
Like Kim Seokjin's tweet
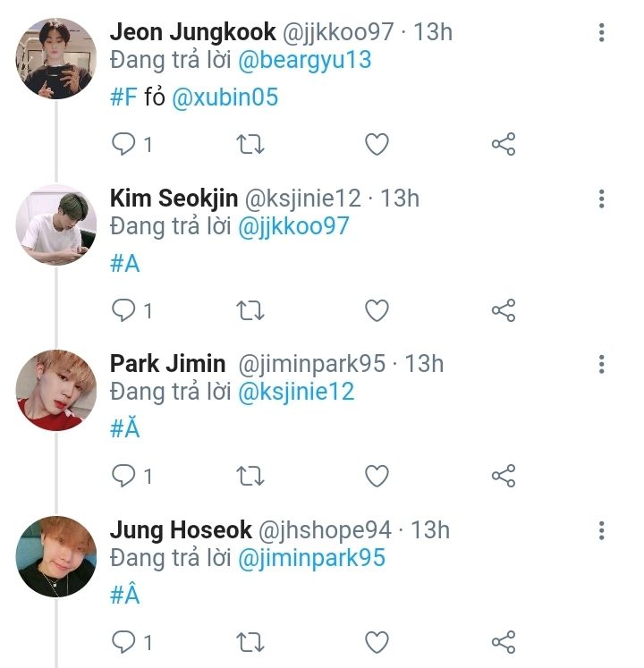[377, 310]
